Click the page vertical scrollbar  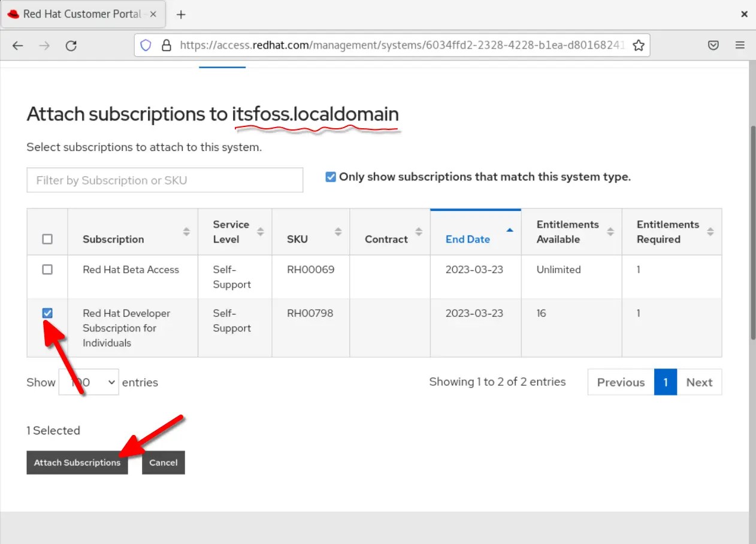point(752,234)
